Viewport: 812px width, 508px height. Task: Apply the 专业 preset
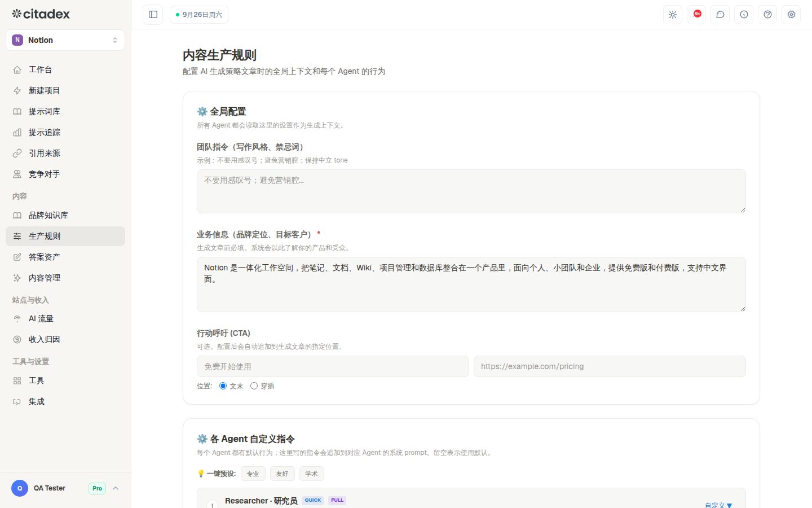coord(253,474)
